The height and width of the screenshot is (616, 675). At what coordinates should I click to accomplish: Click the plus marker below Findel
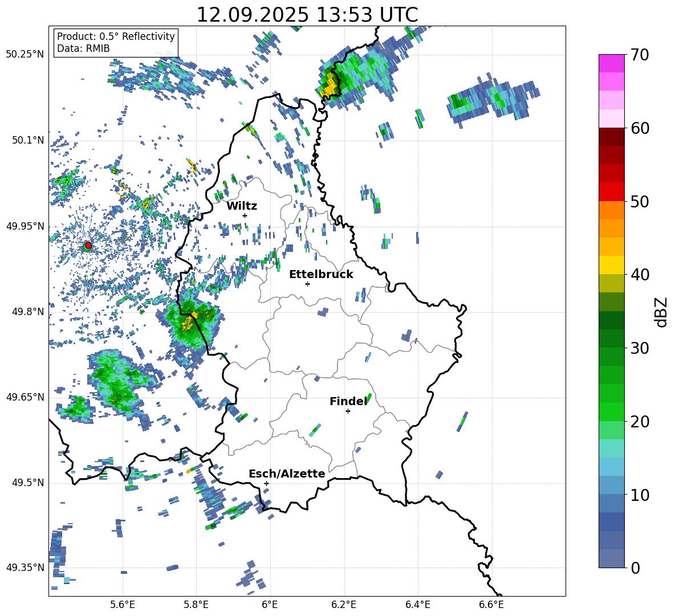pos(348,411)
